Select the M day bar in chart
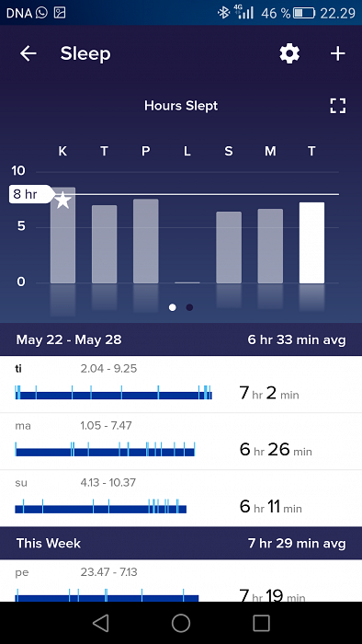The image size is (362, 644). click(x=270, y=246)
